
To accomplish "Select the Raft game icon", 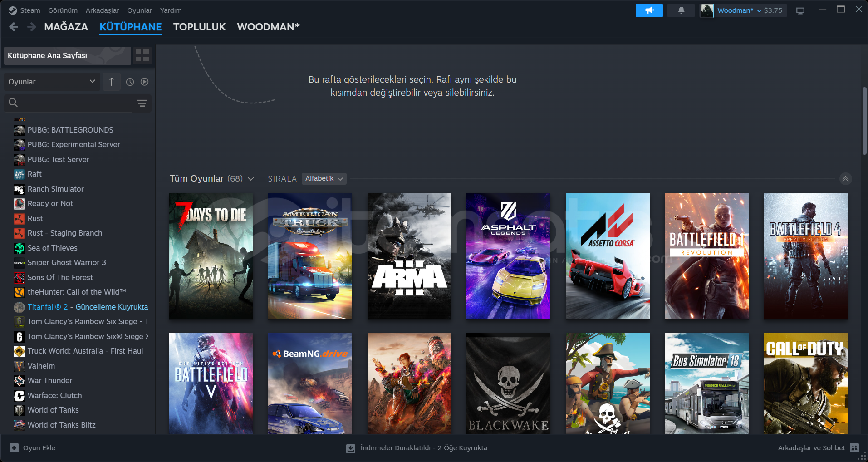I will 19,174.
